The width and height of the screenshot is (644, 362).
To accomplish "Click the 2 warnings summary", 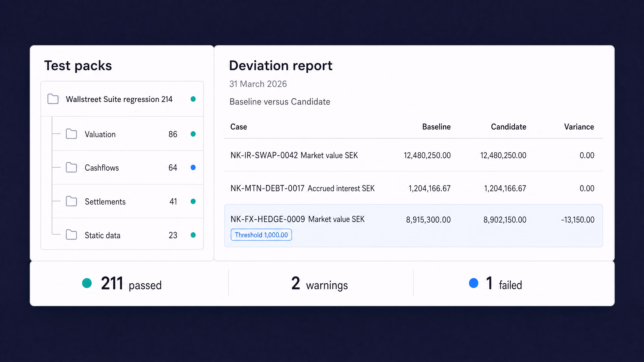I will (319, 284).
